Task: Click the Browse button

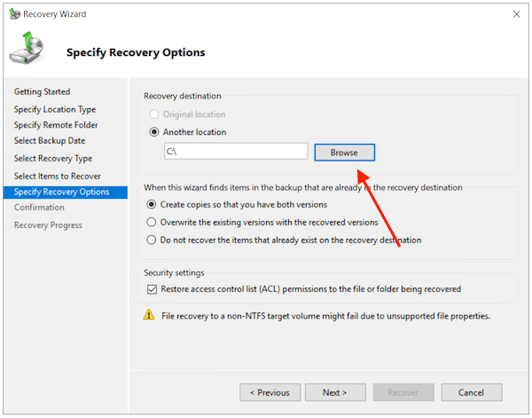Action: 344,153
